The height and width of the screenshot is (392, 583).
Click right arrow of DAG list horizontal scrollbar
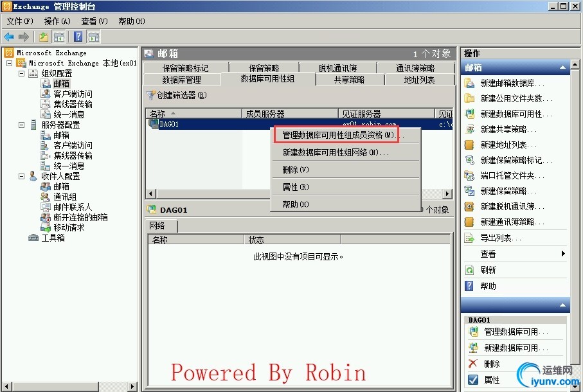point(447,193)
